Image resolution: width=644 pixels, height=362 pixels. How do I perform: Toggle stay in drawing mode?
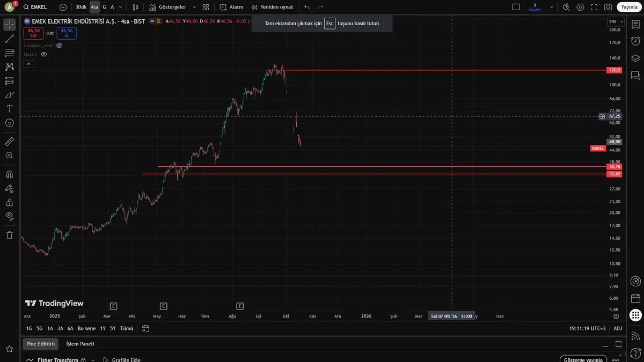click(10, 188)
